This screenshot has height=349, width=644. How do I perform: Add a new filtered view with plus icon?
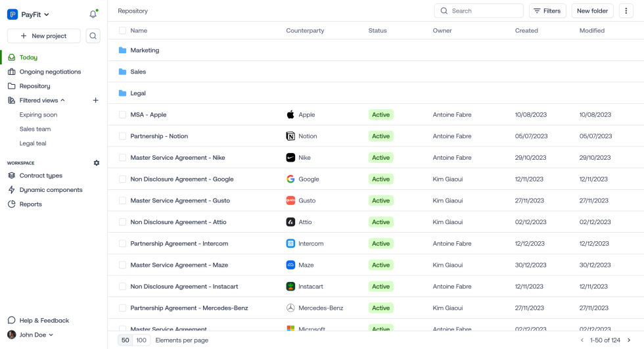pos(95,101)
